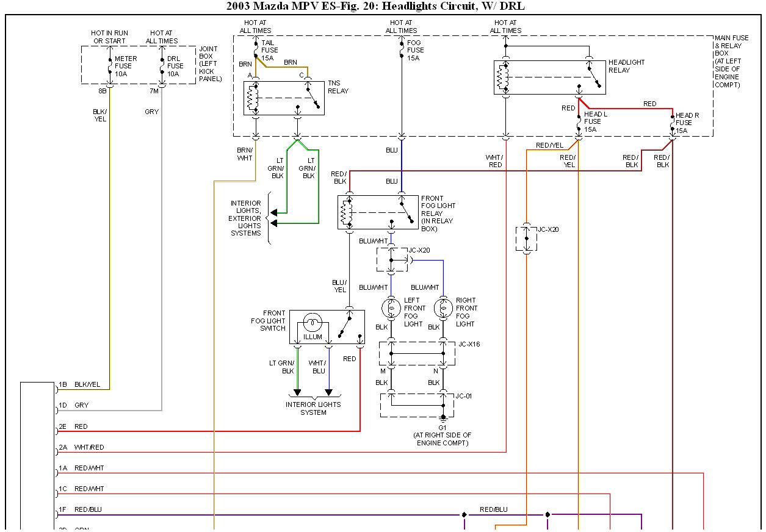
Task: Click terminal label '8B'
Action: coord(103,90)
